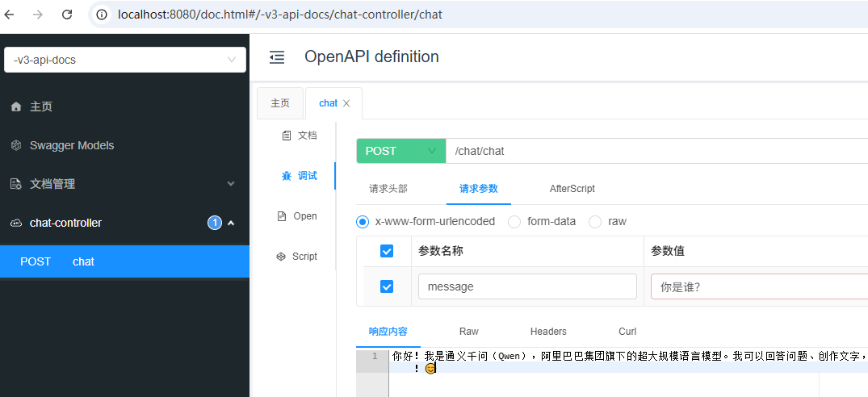Viewport: 868px width, 397px height.
Task: Select the raw radio button
Action: click(x=595, y=221)
